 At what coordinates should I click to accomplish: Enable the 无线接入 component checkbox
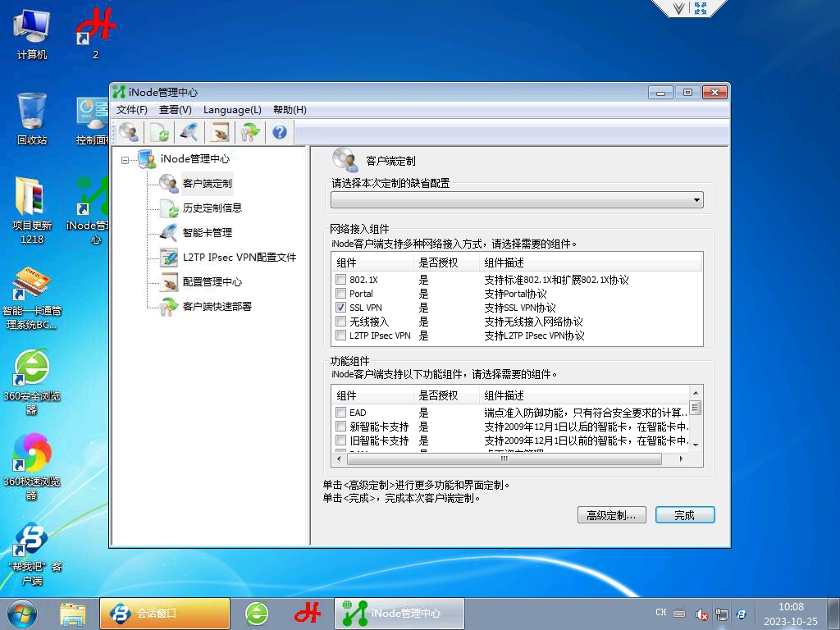click(340, 322)
